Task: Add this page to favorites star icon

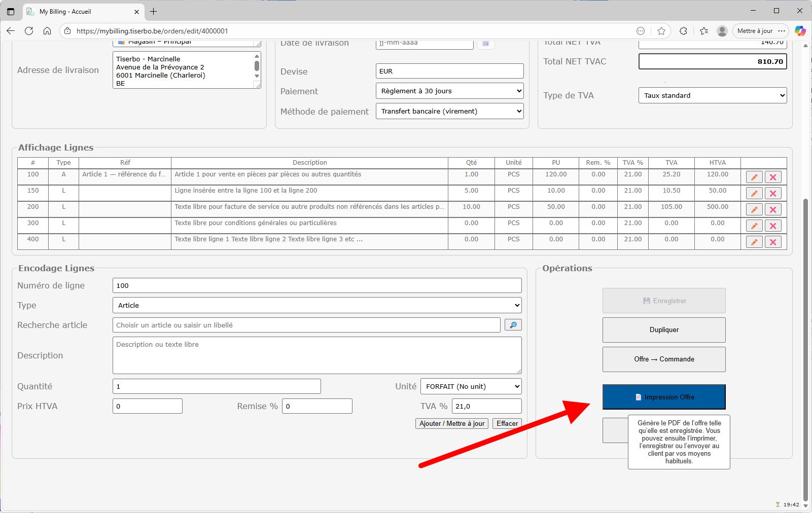Action: coord(661,31)
